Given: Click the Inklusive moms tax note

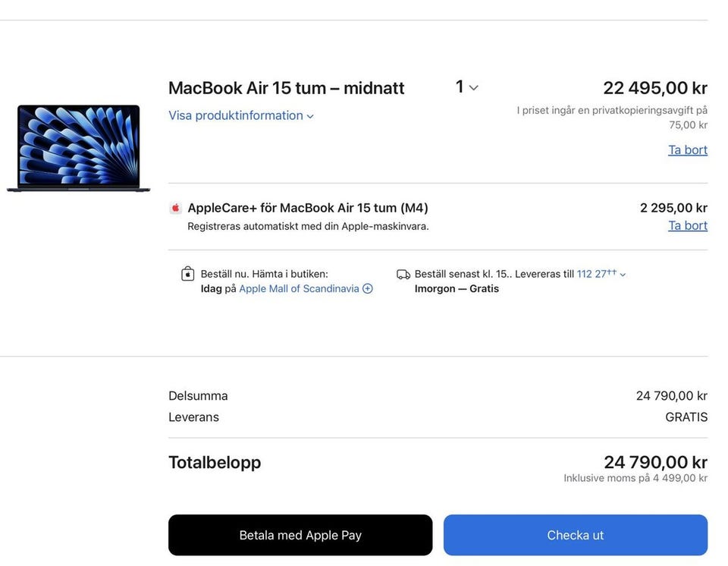Looking at the screenshot, I should pos(635,478).
